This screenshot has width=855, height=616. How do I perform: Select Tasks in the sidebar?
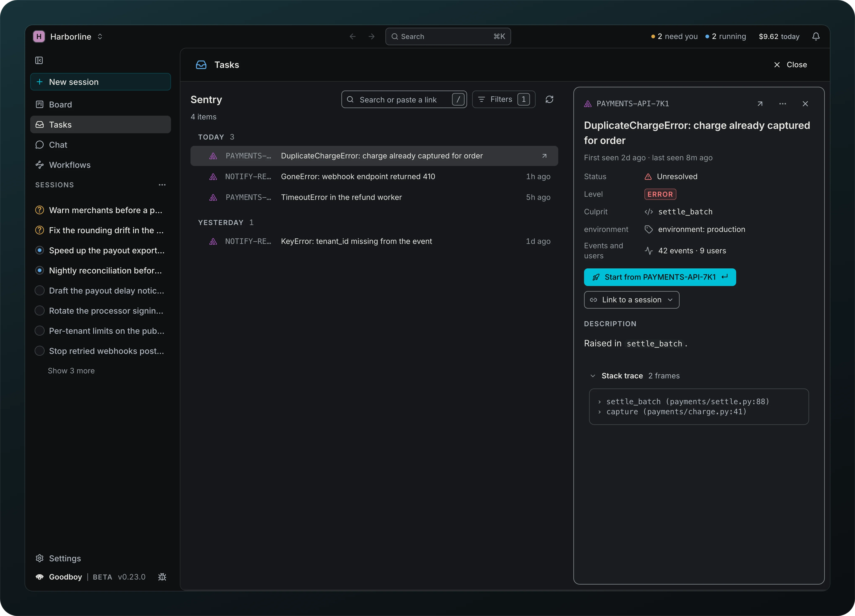pos(100,124)
